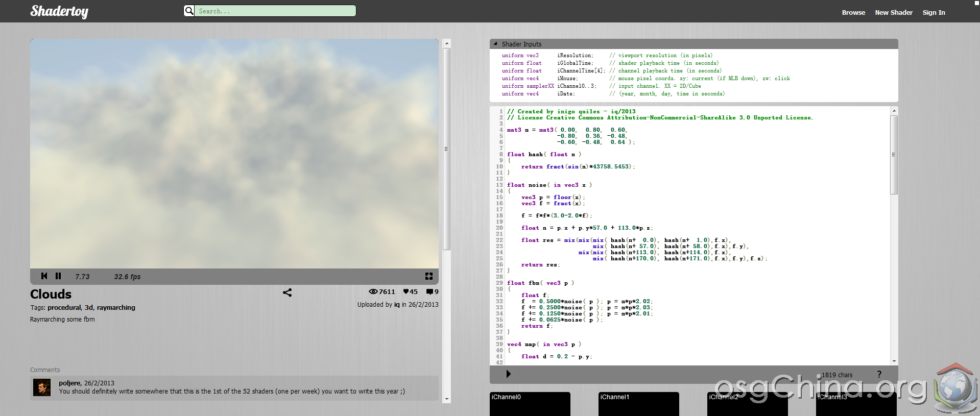The width and height of the screenshot is (980, 416).
Task: Open the procedural tag
Action: point(64,307)
